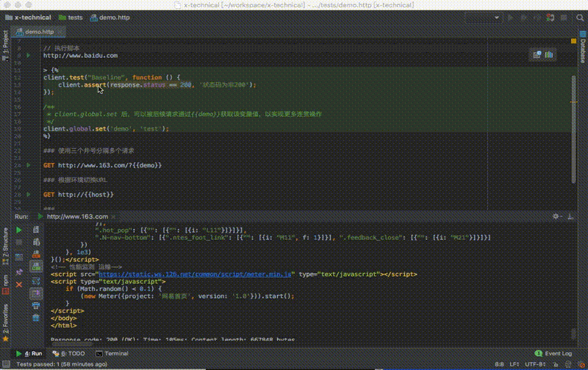Click the top icon in the response view column
The height and width of the screenshot is (370, 588).
36,230
